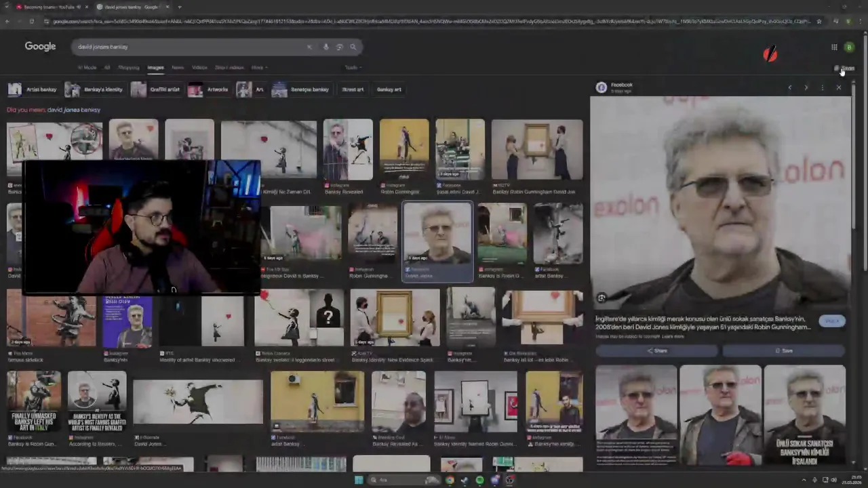Open the Facebook source icon in preview

click(x=601, y=87)
